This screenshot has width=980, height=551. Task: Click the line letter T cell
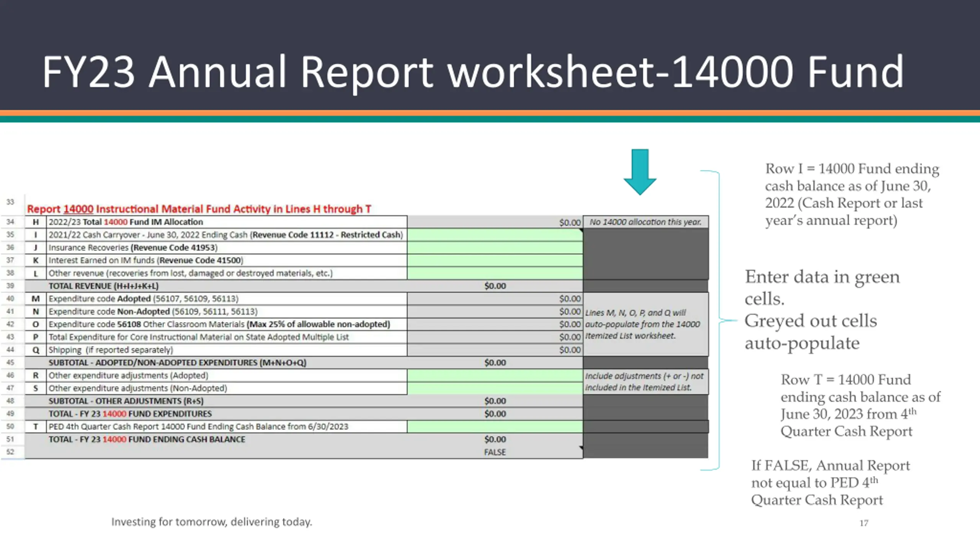pos(36,426)
